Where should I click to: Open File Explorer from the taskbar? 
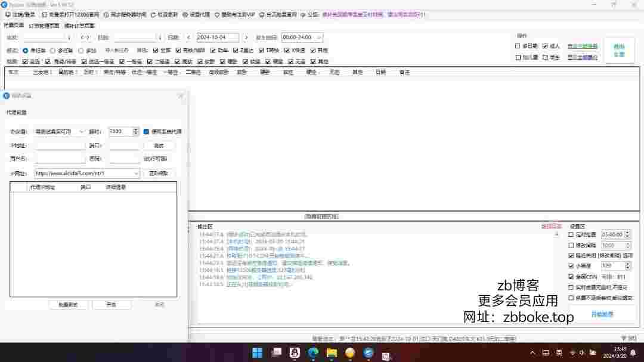(332, 352)
